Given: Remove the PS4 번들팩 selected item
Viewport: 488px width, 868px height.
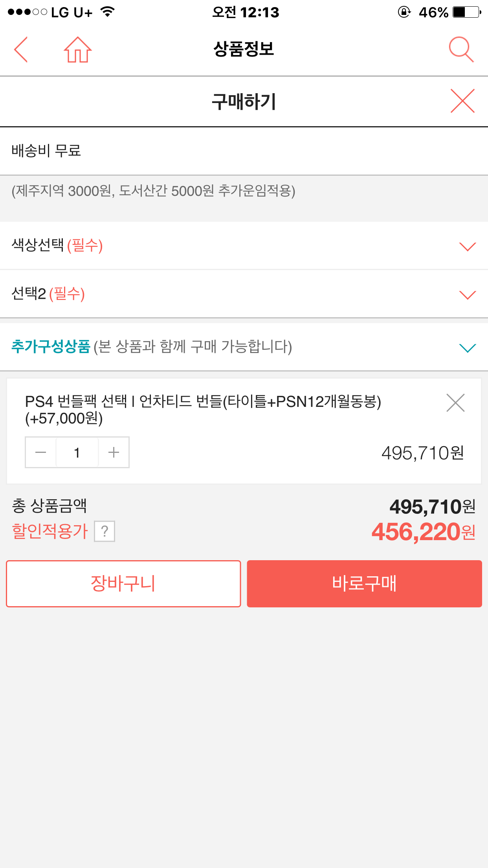Looking at the screenshot, I should (x=455, y=403).
